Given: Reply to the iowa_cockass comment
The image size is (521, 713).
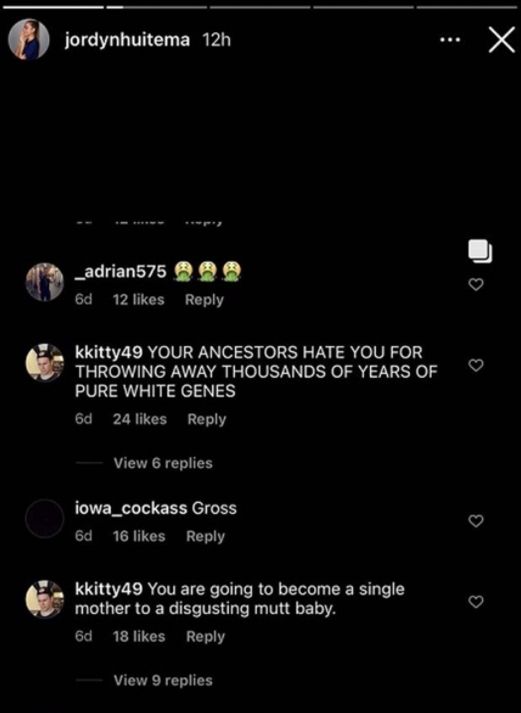Looking at the screenshot, I should pos(205,537).
